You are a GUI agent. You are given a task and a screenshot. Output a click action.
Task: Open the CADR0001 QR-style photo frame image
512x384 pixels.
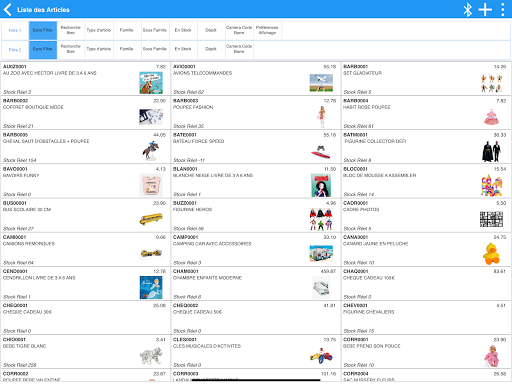click(491, 219)
